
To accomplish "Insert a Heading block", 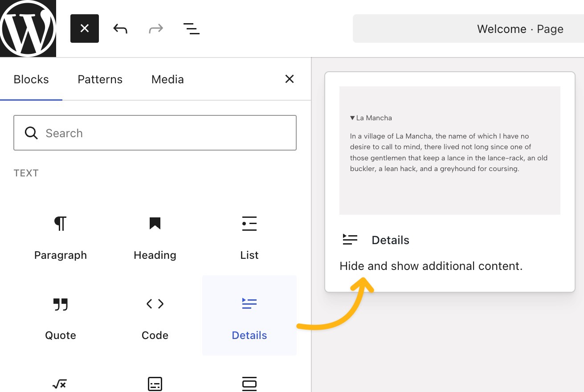I will click(x=155, y=236).
